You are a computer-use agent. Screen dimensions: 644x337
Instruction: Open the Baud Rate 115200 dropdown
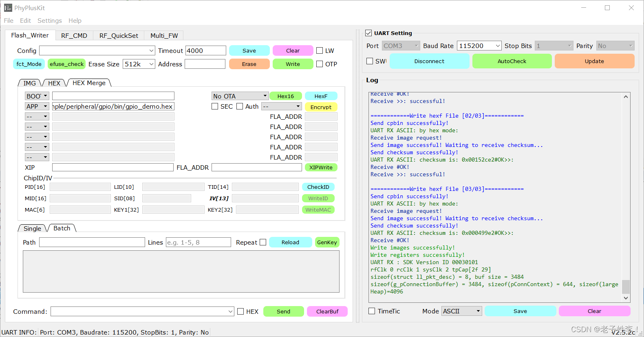tap(479, 46)
